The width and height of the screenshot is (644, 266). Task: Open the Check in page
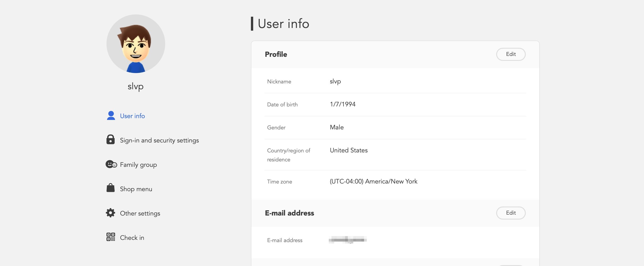tap(132, 238)
